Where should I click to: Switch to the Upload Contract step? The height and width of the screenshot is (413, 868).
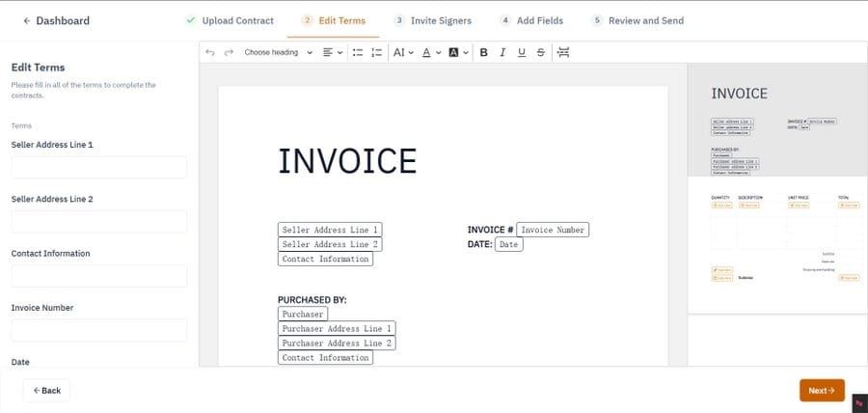(230, 20)
